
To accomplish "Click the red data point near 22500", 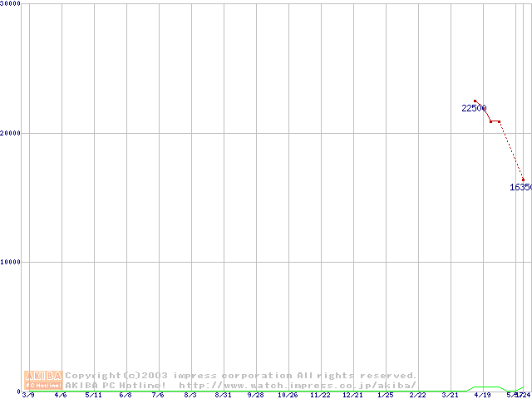I will click(475, 101).
